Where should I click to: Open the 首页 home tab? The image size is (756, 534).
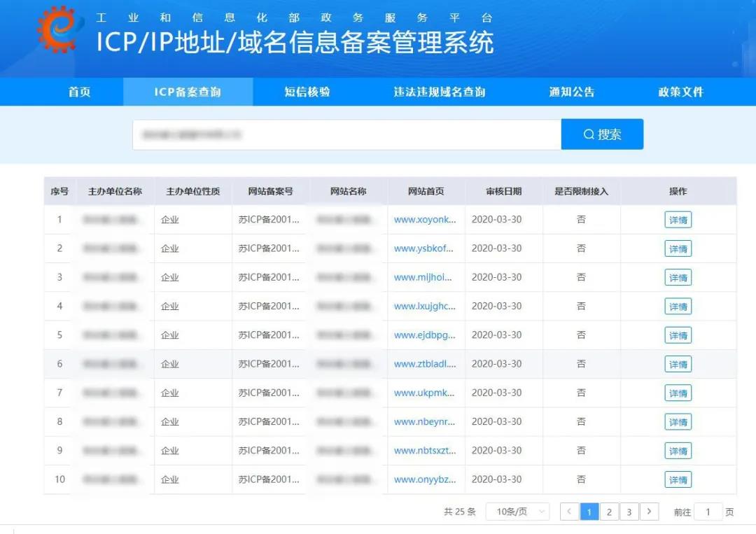pyautogui.click(x=79, y=92)
